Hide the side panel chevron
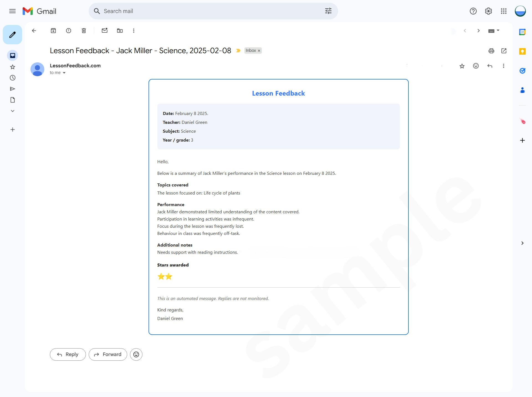Image resolution: width=532 pixels, height=397 pixels. (522, 243)
